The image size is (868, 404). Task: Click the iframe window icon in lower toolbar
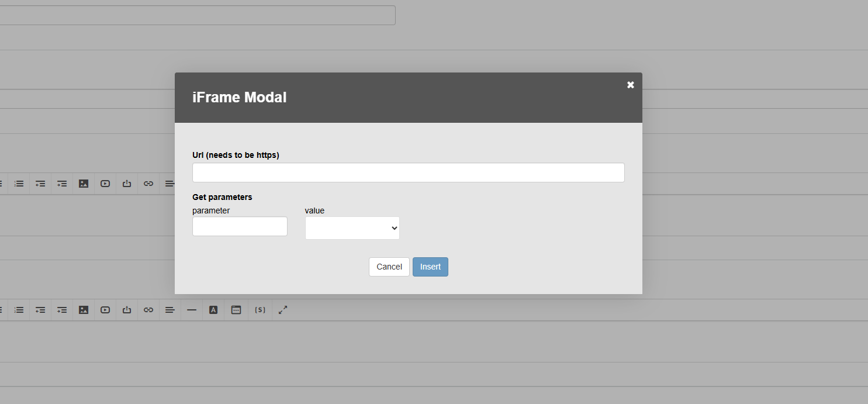point(236,310)
